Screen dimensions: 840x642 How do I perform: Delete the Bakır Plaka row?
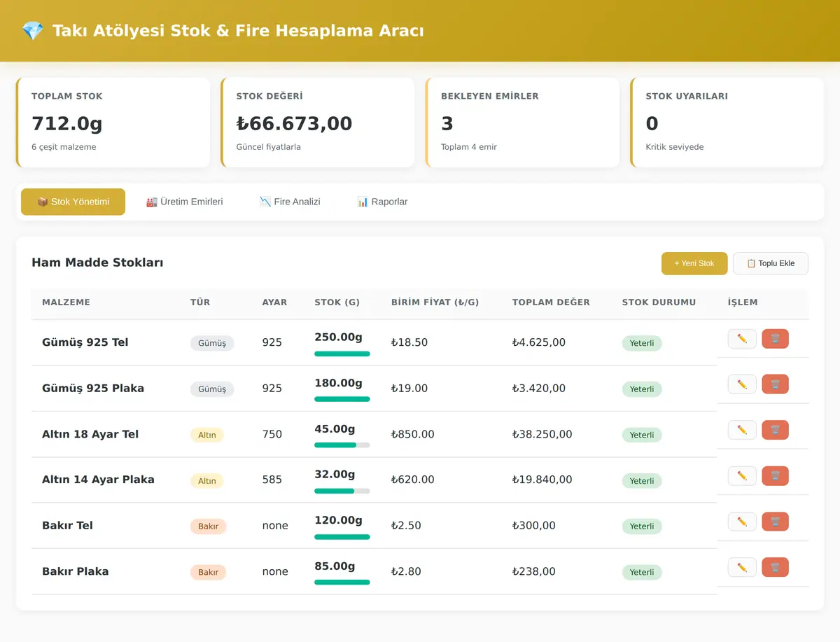tap(775, 567)
